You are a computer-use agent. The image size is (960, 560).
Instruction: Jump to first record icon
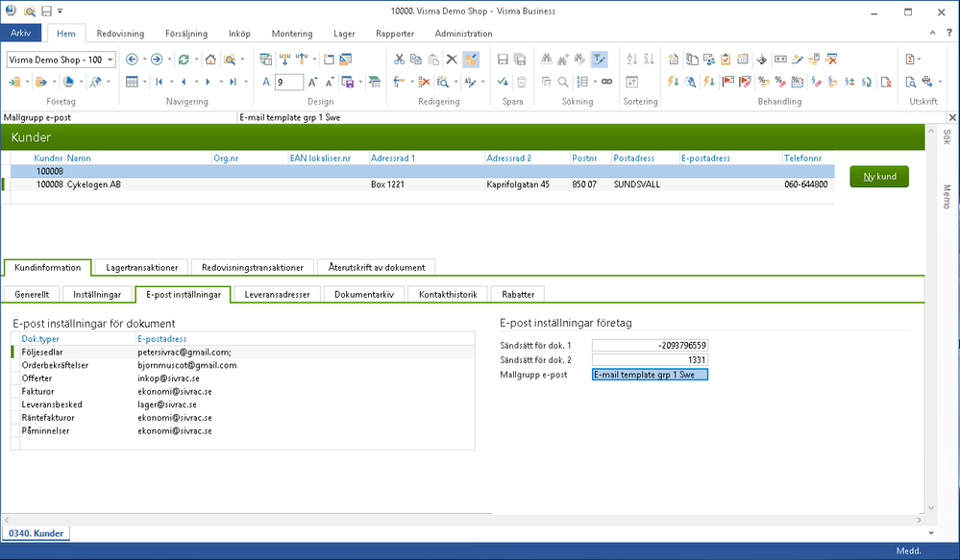coord(160,82)
